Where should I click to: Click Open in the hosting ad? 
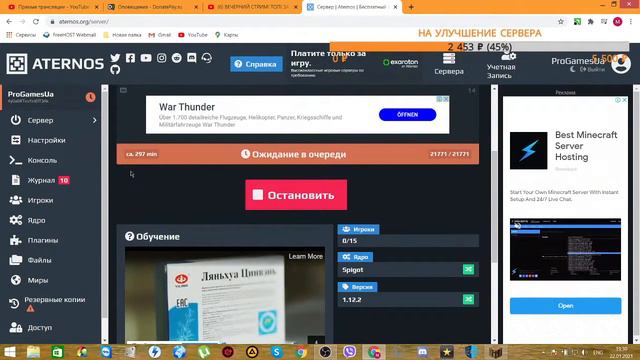click(565, 306)
